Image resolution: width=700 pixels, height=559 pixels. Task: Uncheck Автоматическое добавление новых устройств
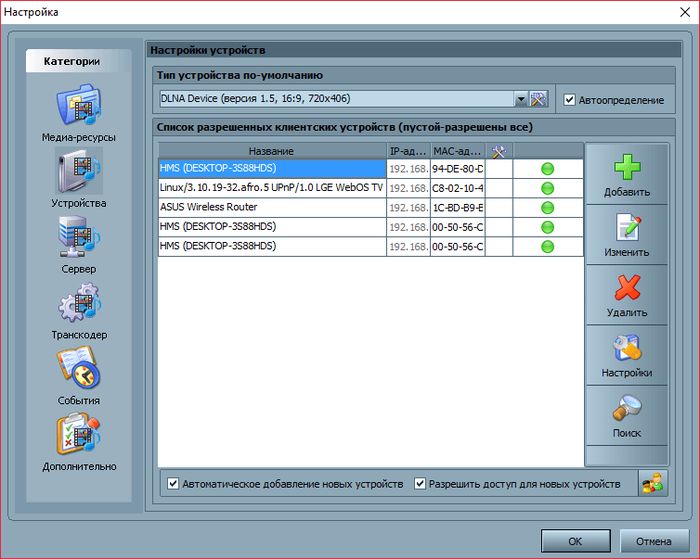point(173,484)
